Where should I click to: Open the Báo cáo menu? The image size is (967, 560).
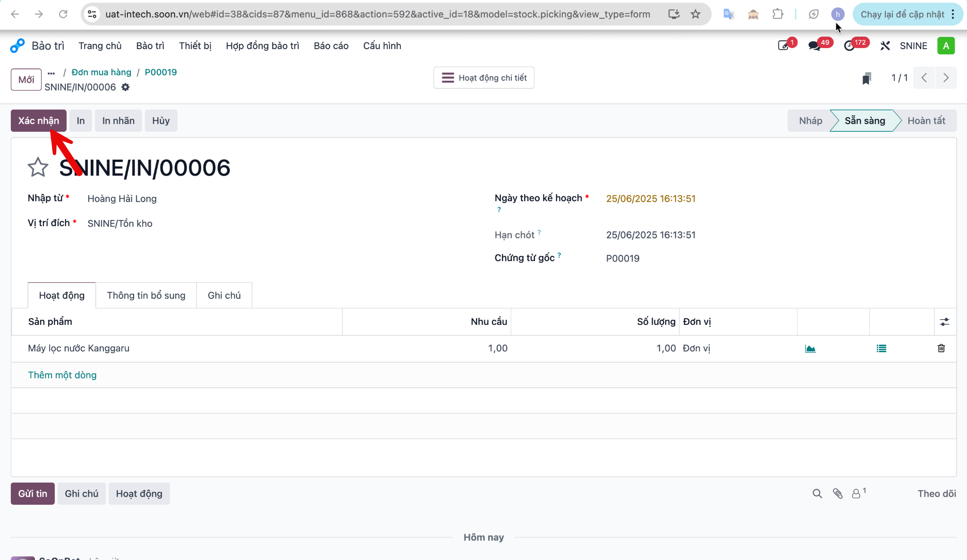(331, 46)
